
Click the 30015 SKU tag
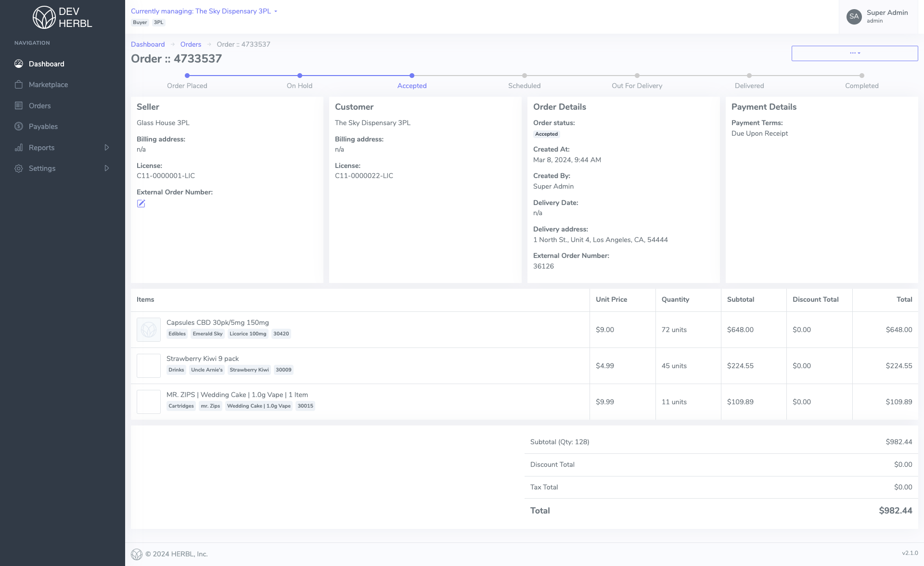(x=305, y=406)
